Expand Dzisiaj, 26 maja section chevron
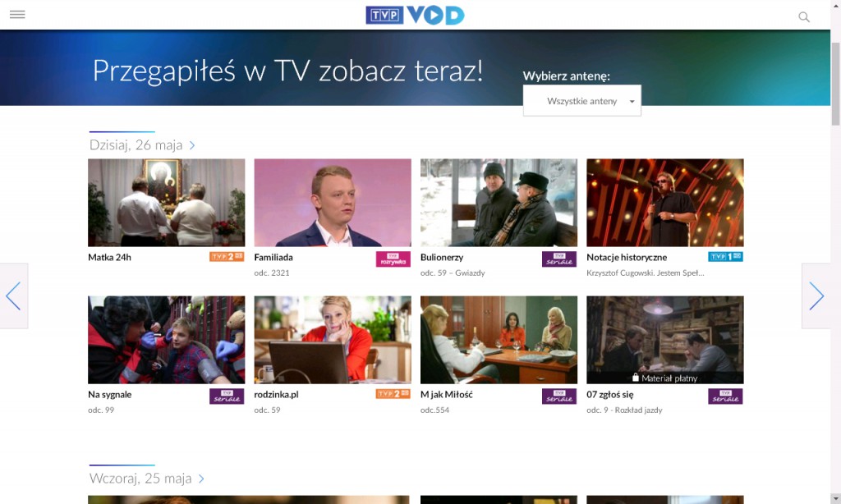This screenshot has width=841, height=504. pos(192,145)
